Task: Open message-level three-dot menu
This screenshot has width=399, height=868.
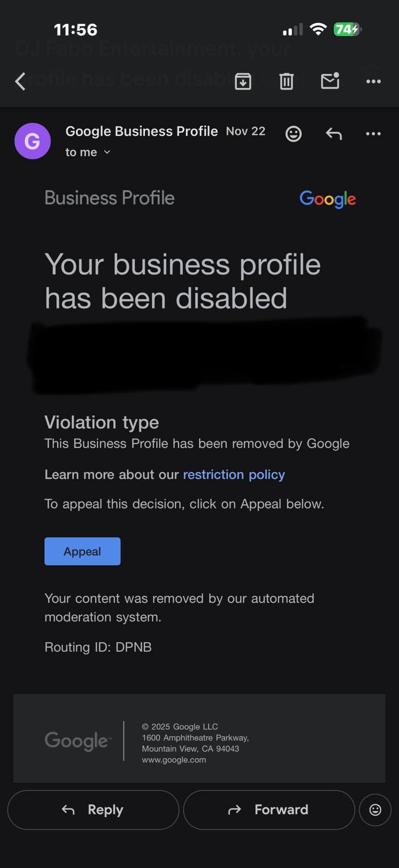Action: (373, 134)
